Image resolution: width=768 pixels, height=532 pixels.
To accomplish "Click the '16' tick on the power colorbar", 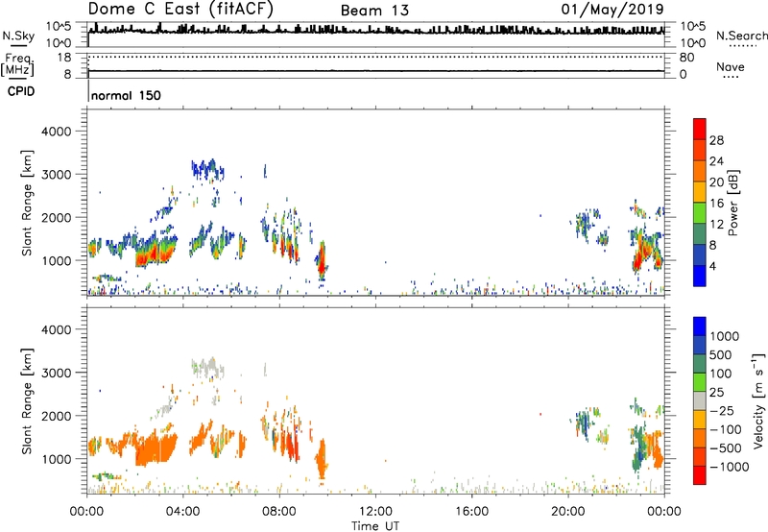I will (x=716, y=204).
